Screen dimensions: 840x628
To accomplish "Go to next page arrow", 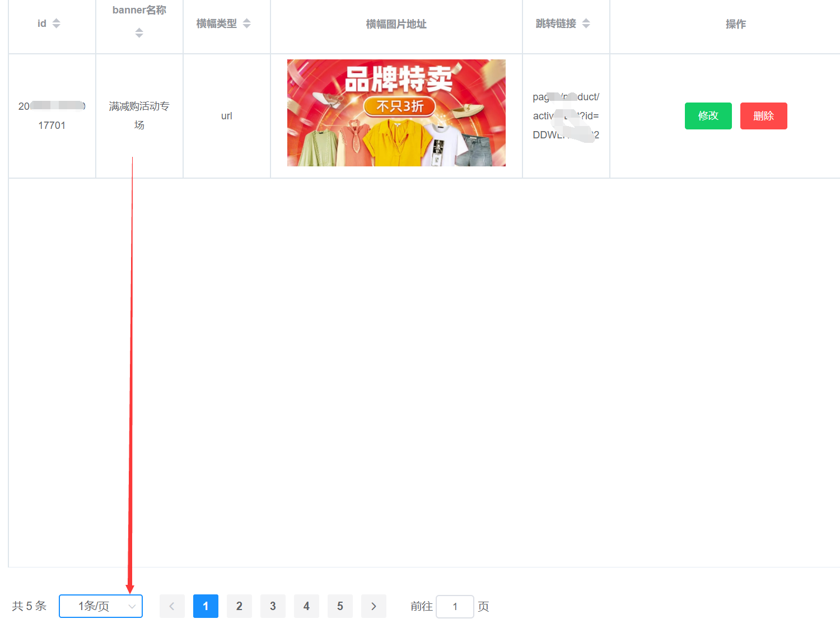I will click(374, 606).
